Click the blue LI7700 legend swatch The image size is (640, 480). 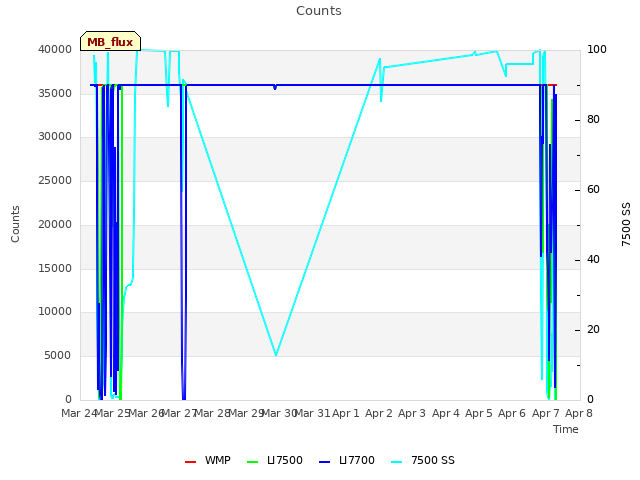coord(324,462)
